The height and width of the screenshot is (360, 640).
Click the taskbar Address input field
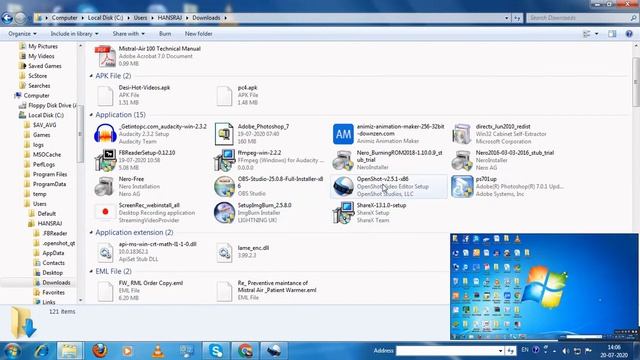[x=446, y=351]
